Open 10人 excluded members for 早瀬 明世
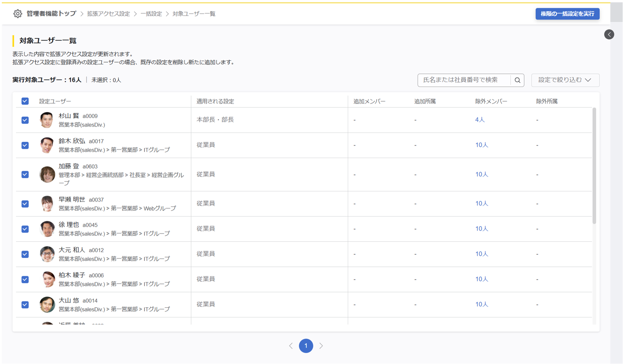Image resolution: width=623 pixels, height=364 pixels. (481, 204)
